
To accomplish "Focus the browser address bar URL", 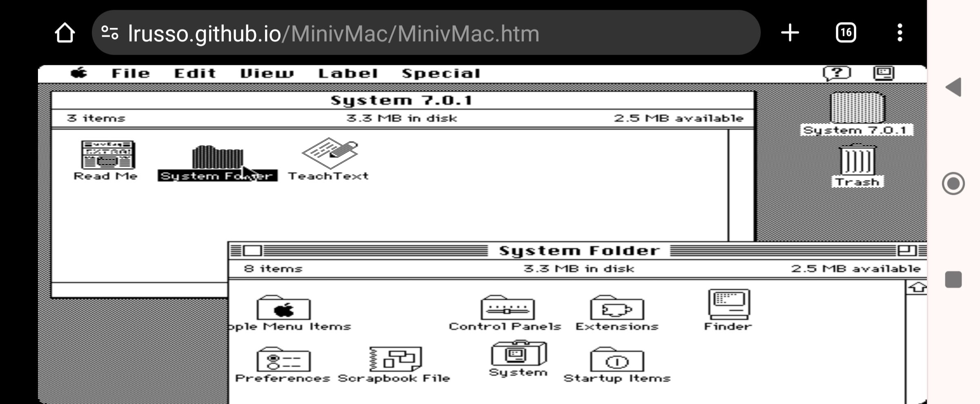I will coord(334,33).
